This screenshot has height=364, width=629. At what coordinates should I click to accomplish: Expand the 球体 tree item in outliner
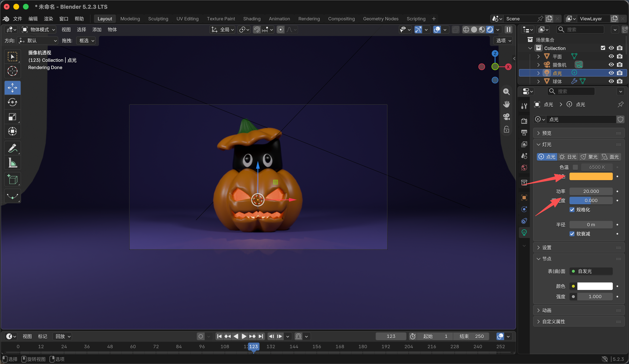click(538, 81)
